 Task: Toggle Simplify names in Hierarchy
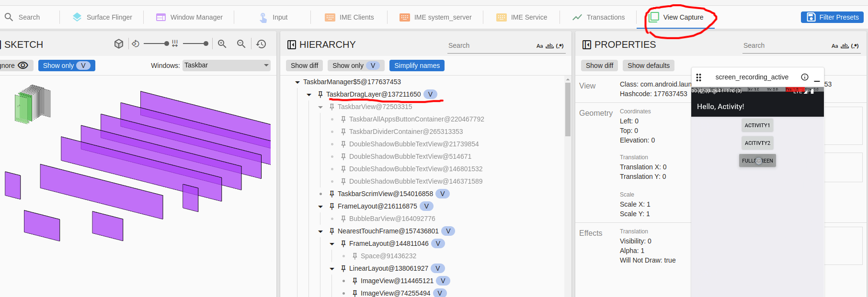[417, 66]
